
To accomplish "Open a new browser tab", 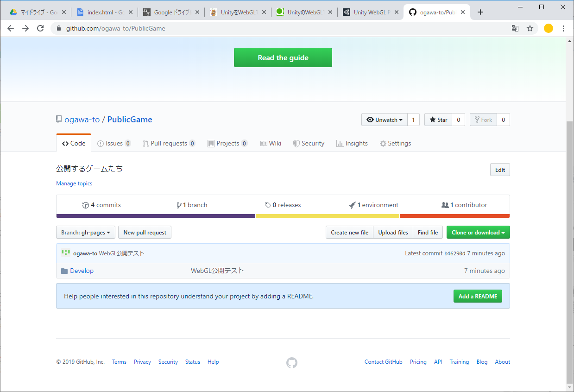I will [480, 12].
